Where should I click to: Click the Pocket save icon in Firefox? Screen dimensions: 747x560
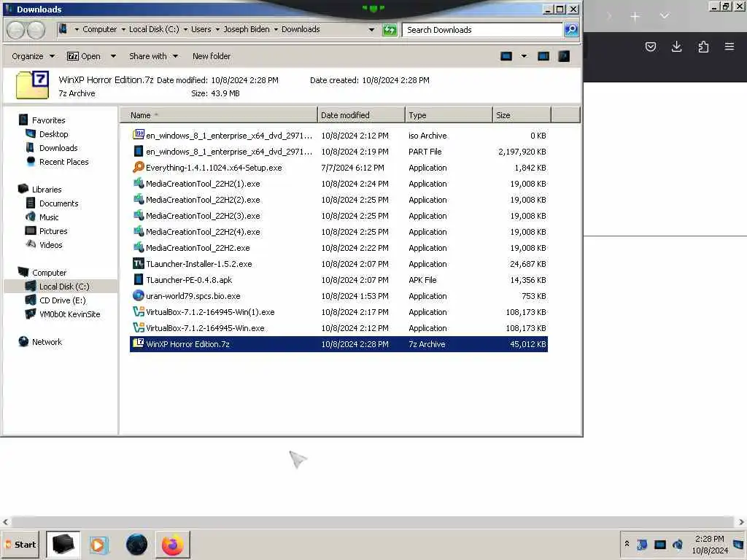tap(650, 47)
